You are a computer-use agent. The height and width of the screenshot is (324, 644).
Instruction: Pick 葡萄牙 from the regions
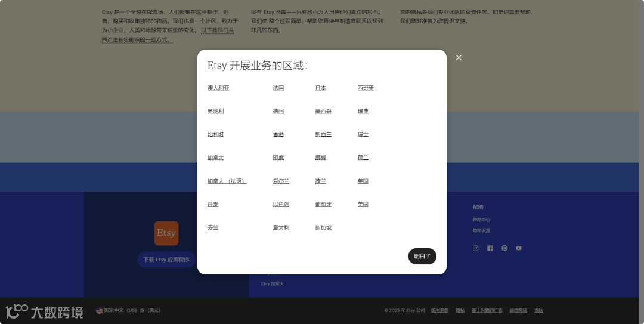pyautogui.click(x=323, y=204)
